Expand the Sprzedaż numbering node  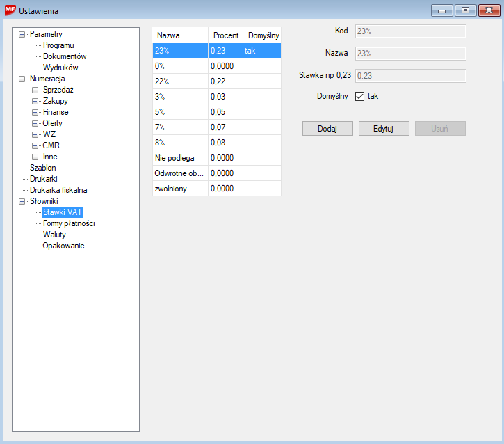(x=35, y=90)
